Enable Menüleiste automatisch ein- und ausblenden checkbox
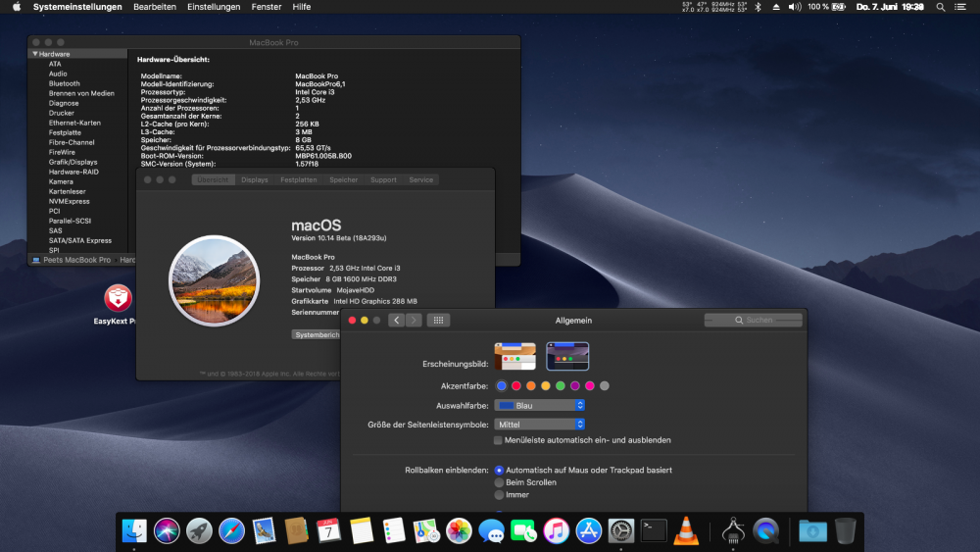Viewport: 980px width, 552px height. [498, 440]
